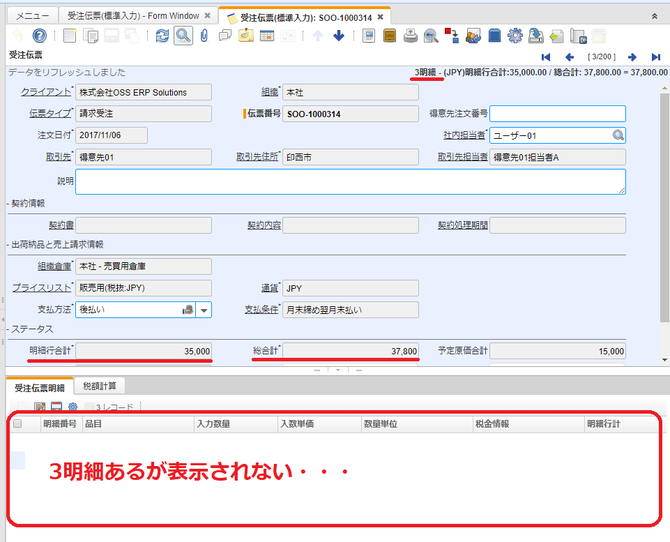Click the payment icon inside 支払方法 field

point(188,310)
